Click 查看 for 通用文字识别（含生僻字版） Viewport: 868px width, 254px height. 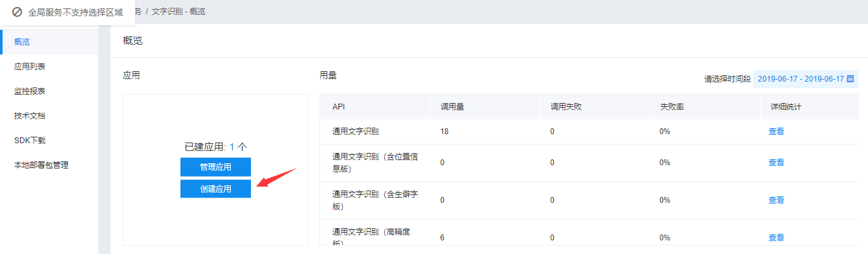776,200
